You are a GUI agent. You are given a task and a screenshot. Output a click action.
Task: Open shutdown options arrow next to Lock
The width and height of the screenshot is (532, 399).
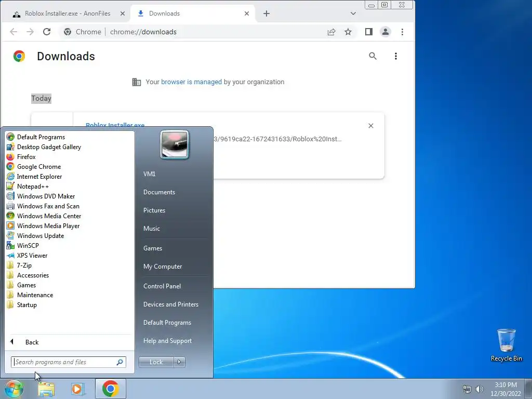pyautogui.click(x=179, y=362)
